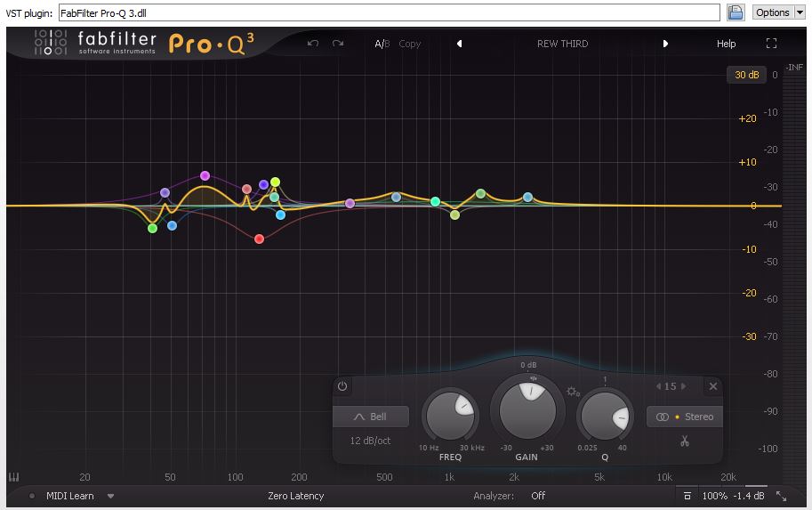The height and width of the screenshot is (510, 812).
Task: Toggle band power bypass button
Action: tap(342, 386)
